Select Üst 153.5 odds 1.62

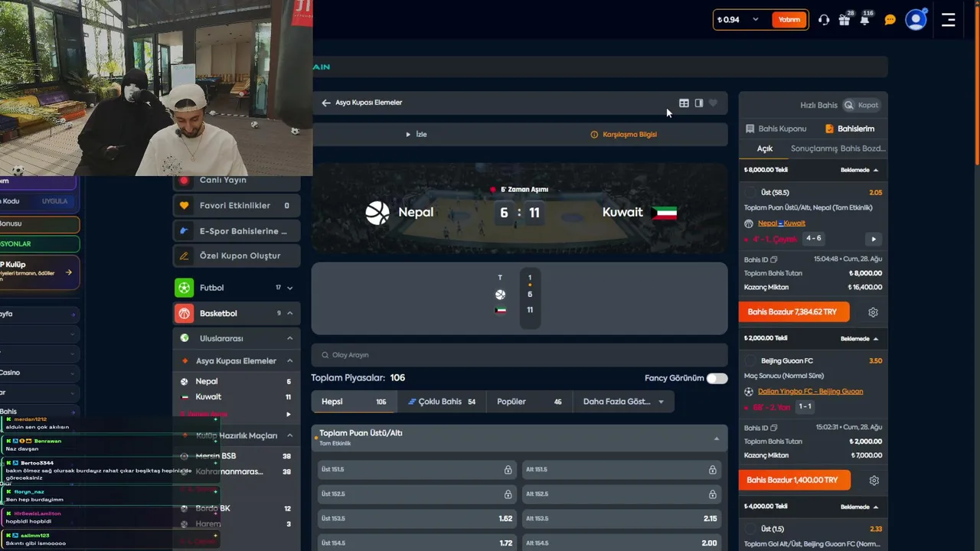click(417, 519)
